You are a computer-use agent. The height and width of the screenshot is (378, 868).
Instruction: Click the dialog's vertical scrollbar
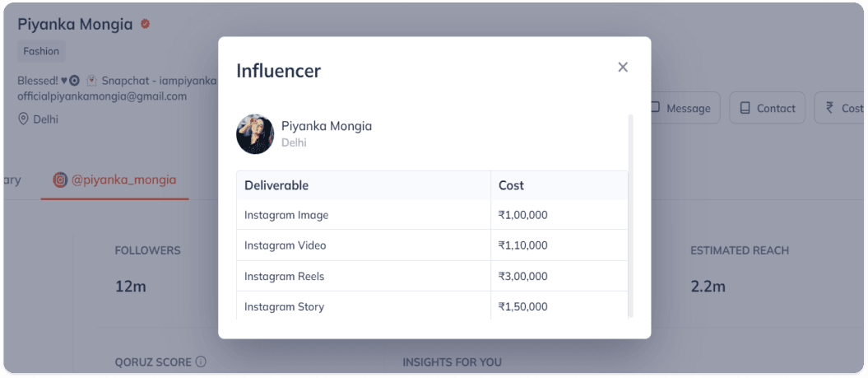[630, 215]
